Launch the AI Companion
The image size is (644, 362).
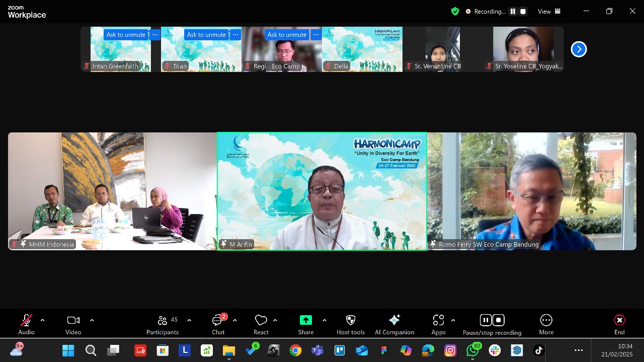point(394,324)
